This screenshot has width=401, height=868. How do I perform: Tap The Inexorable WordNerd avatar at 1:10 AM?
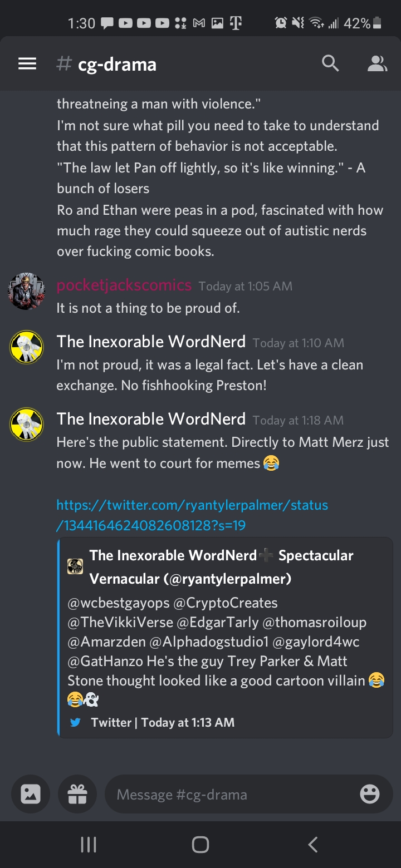click(x=27, y=347)
